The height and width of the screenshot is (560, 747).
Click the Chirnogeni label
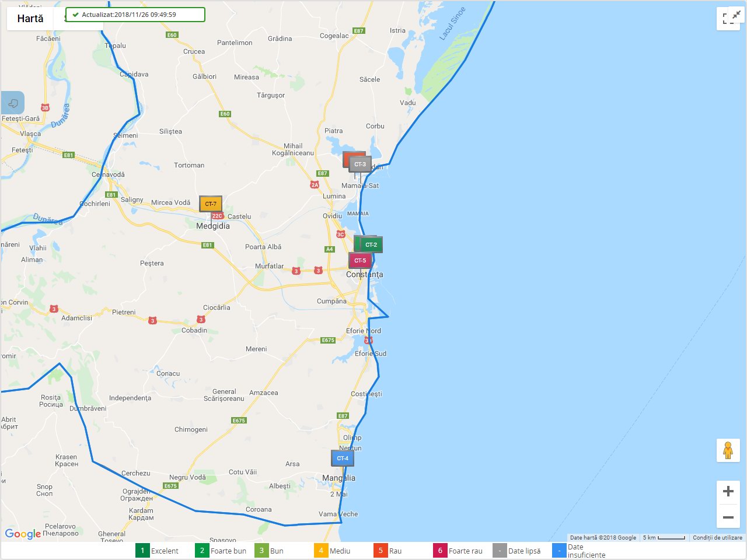[191, 429]
